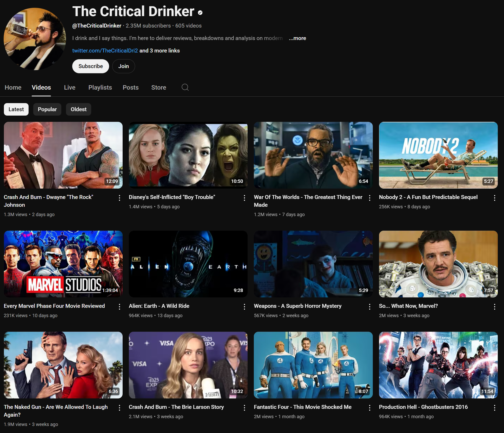Play the Disney Boy Trouble thumbnail, 10:50 long
Image resolution: width=504 pixels, height=433 pixels.
pyautogui.click(x=188, y=155)
